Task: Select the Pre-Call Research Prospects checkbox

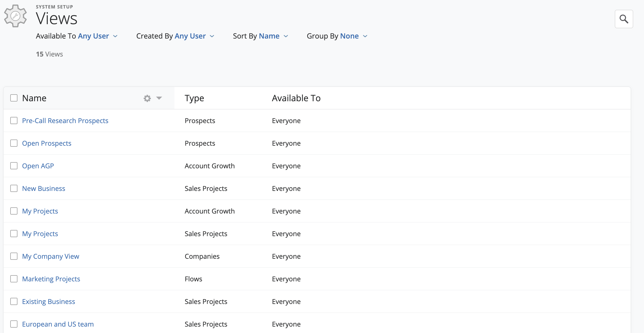Action: 14,121
